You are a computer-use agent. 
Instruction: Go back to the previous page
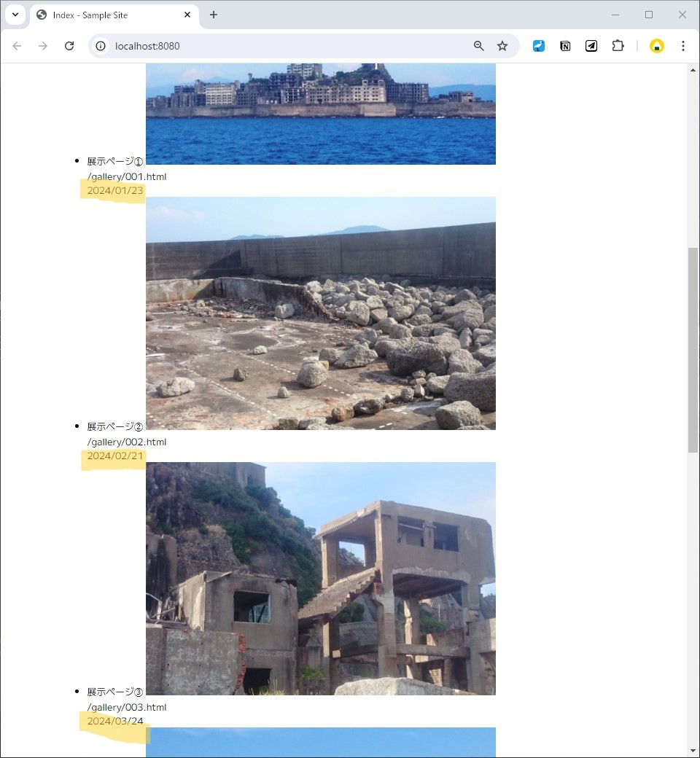click(x=17, y=46)
